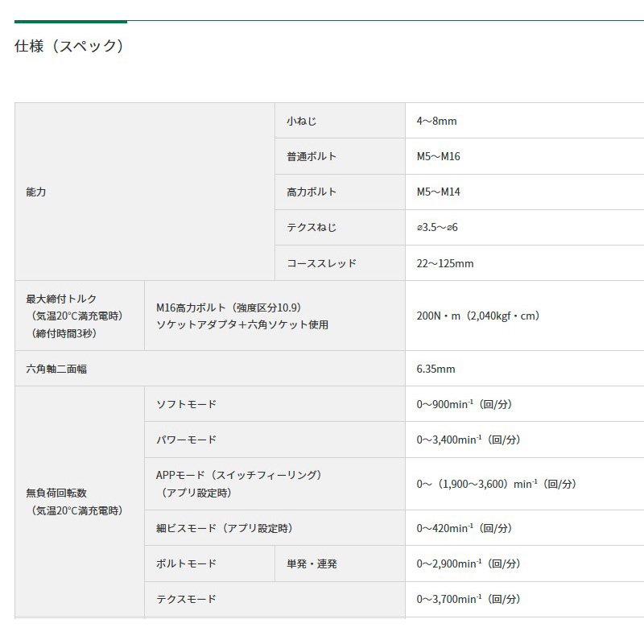Viewport: 644px width, 644px height.
Task: Click the 高力ボルト label
Action: 312,192
